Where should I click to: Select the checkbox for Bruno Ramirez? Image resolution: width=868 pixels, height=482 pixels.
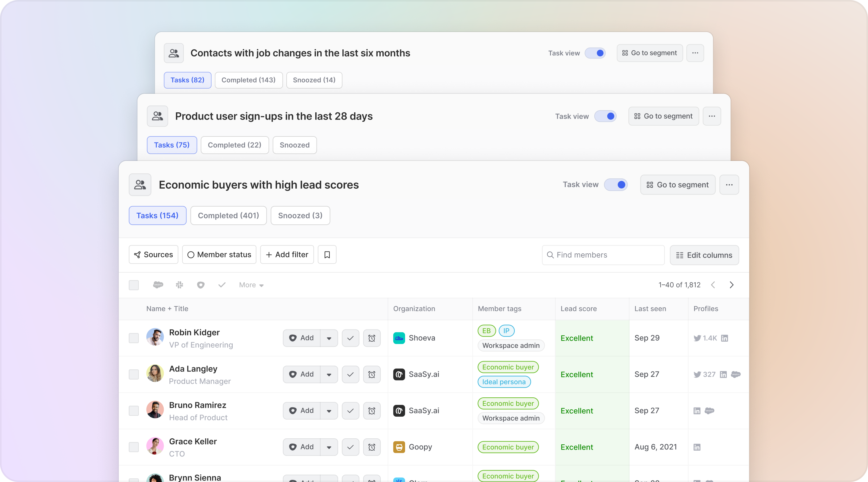tap(134, 411)
